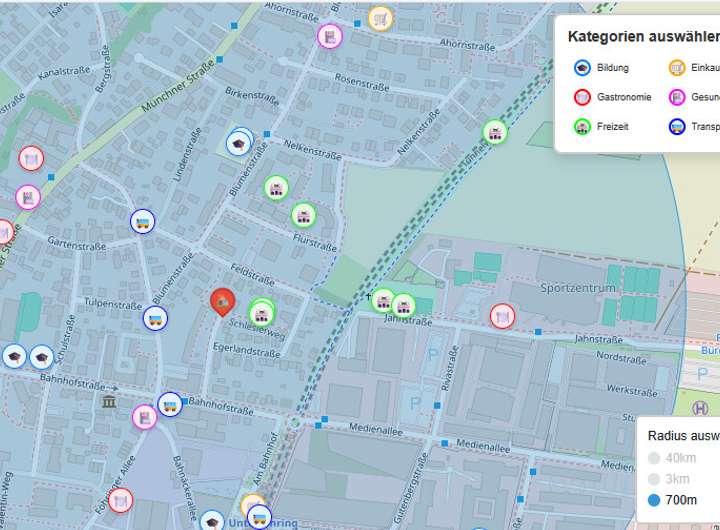
Task: Click the transport marker near Gartenstraße
Action: (x=143, y=222)
